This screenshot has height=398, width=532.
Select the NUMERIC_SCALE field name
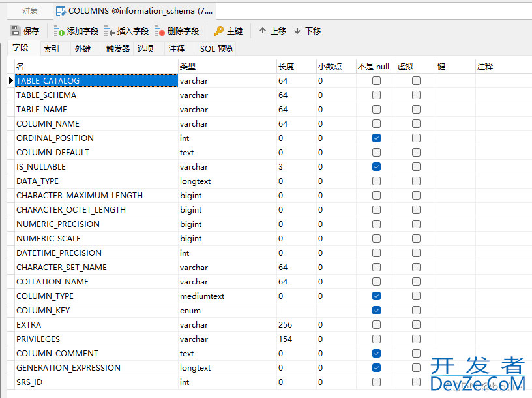(48, 238)
